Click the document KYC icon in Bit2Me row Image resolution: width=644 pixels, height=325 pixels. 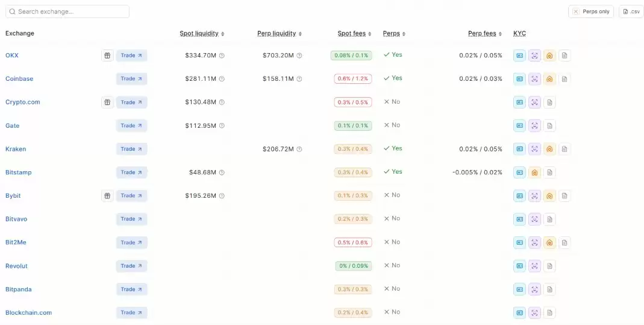tap(564, 243)
